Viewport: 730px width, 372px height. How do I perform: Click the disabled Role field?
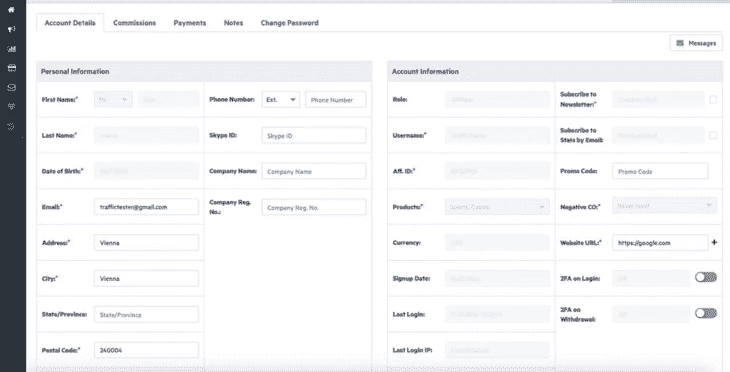(x=497, y=100)
